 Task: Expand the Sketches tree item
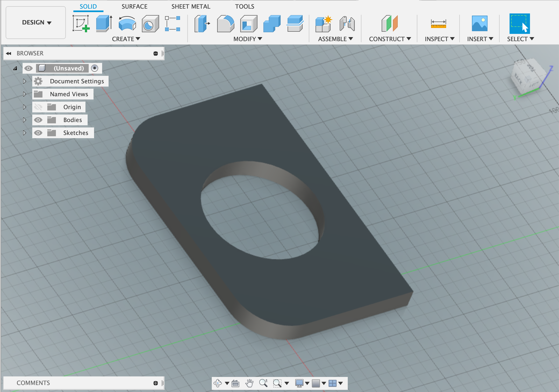pos(24,133)
